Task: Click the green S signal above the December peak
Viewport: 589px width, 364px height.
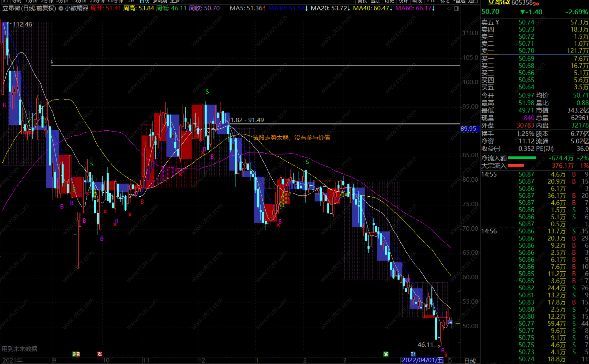Action: pos(207,92)
